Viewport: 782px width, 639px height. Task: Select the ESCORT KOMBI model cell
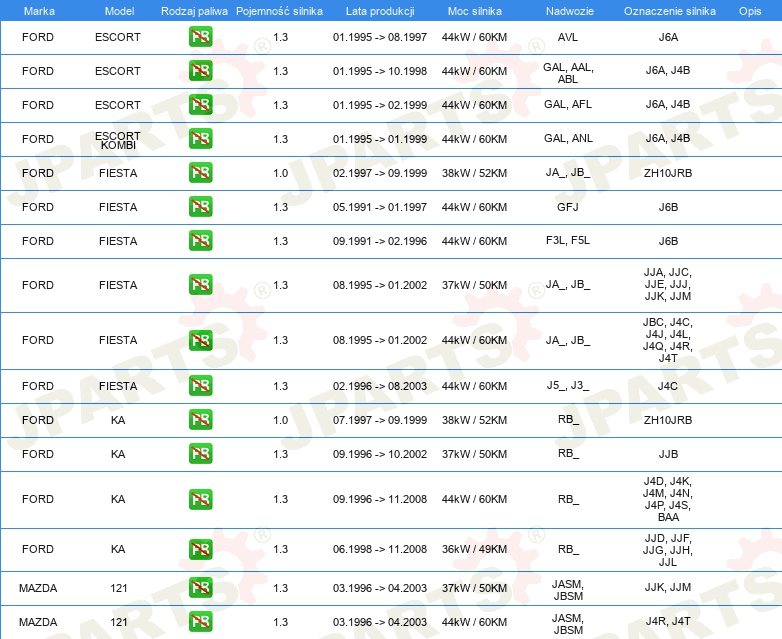[118, 140]
